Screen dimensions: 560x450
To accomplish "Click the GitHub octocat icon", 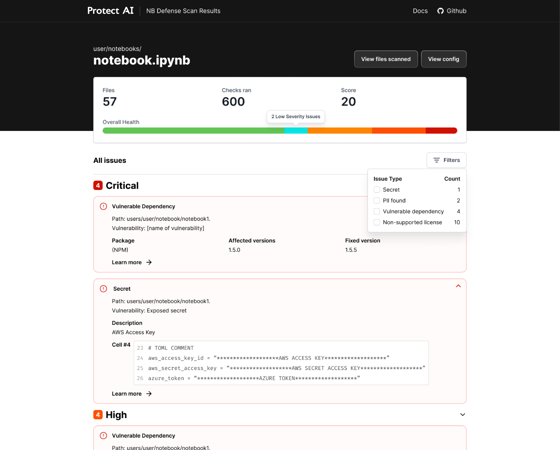I will pyautogui.click(x=440, y=11).
